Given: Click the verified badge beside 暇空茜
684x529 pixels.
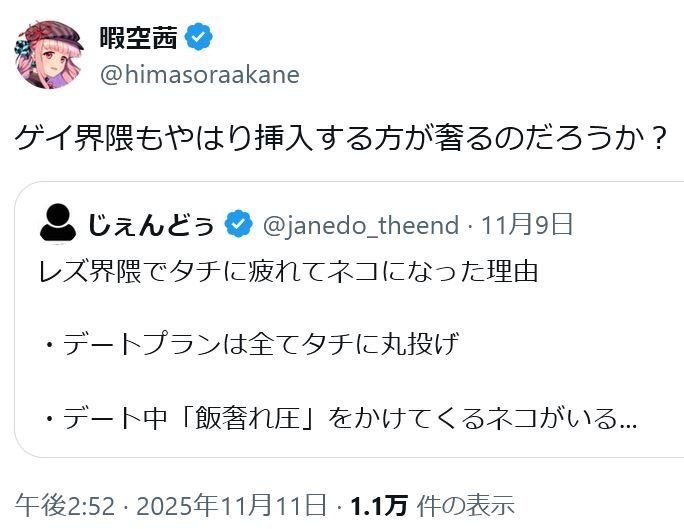Looking at the screenshot, I should tap(199, 38).
